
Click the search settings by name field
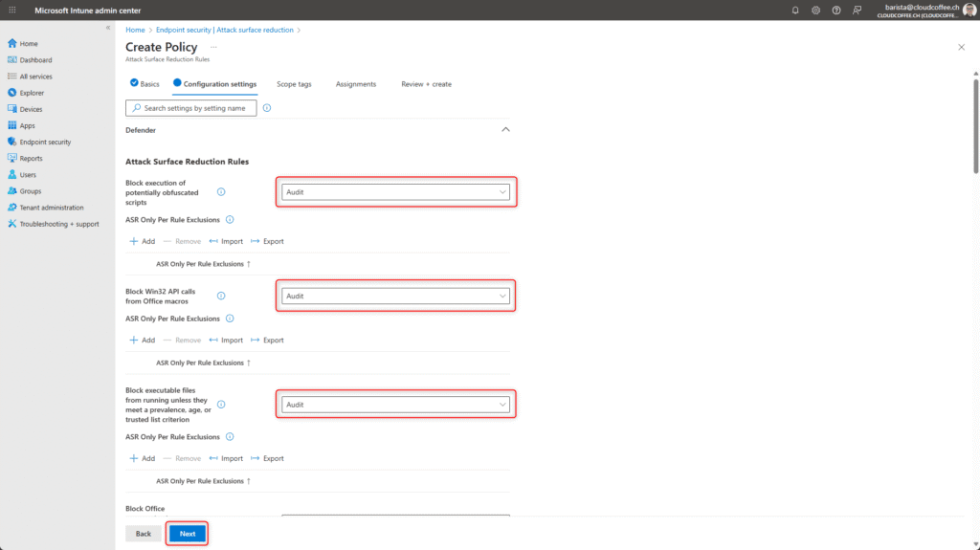[x=191, y=108]
